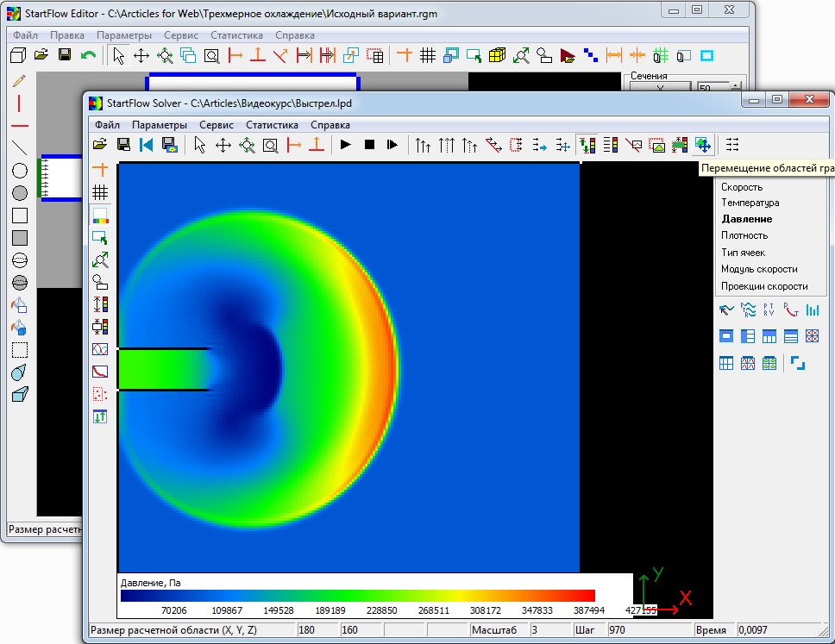Select the filled gray rectangle tool in Editor
This screenshot has height=644, width=835.
pyautogui.click(x=20, y=238)
